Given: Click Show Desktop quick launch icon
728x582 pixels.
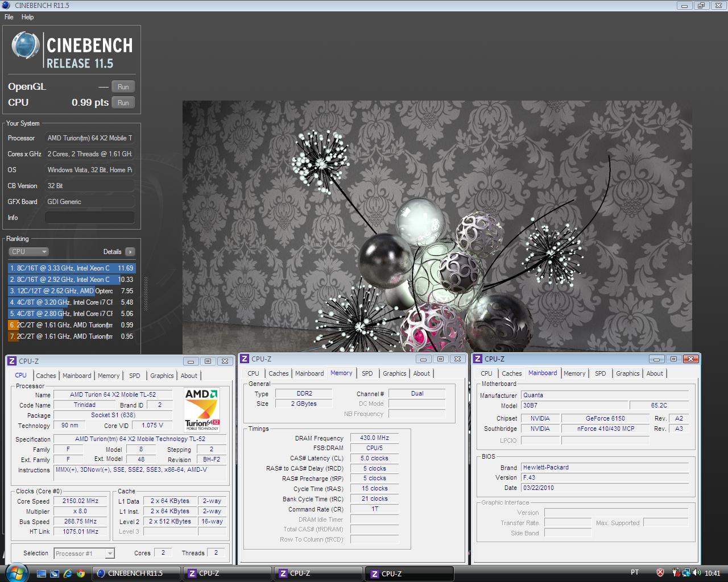Looking at the screenshot, I should tap(41, 573).
